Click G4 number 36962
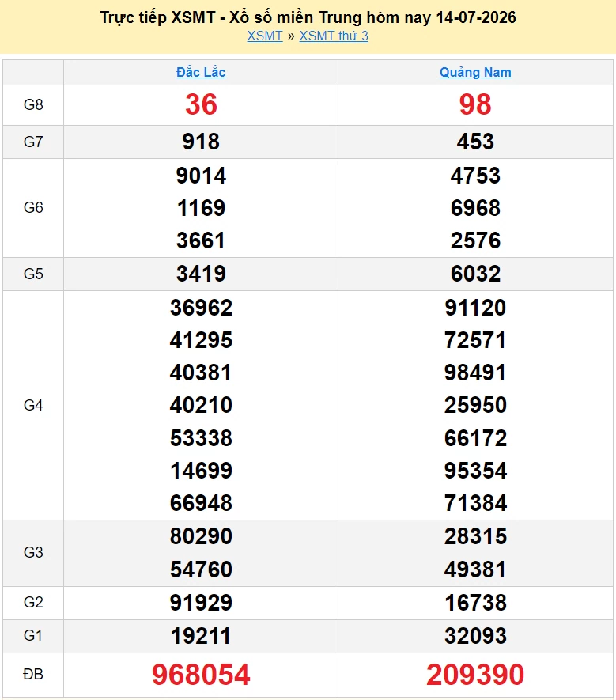 point(201,308)
